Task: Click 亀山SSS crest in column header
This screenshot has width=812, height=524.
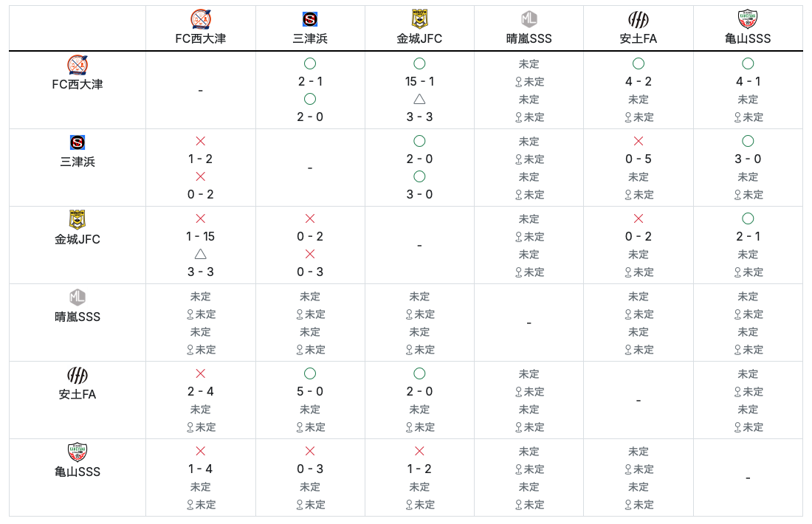Action: [747, 19]
